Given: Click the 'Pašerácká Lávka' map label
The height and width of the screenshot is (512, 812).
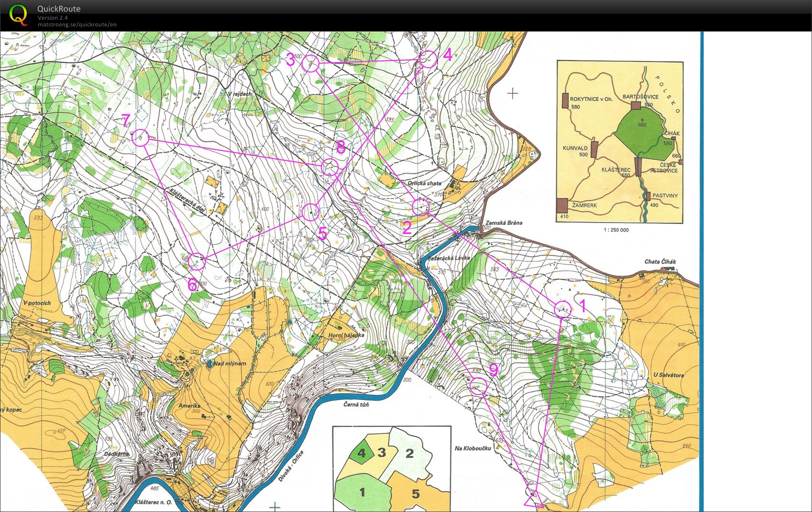Looking at the screenshot, I should (x=449, y=258).
